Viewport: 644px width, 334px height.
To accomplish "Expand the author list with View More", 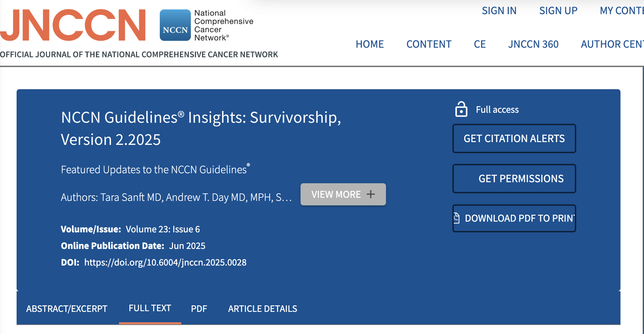I will (342, 194).
